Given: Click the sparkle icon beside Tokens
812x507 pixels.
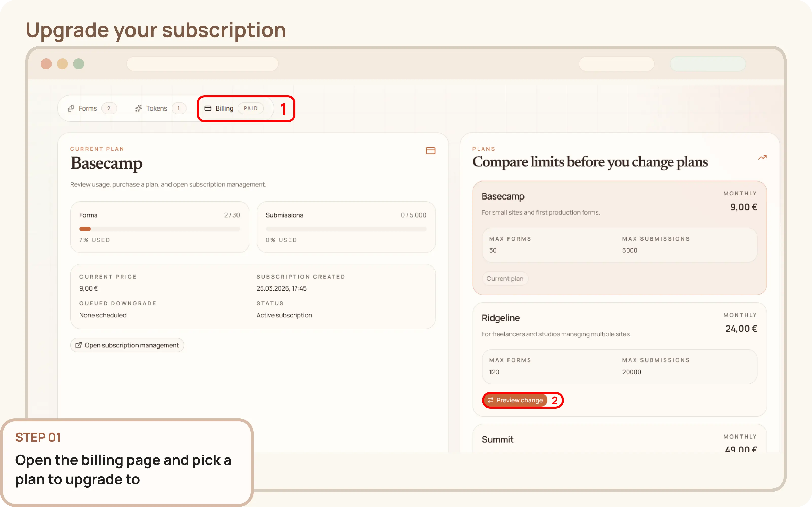Looking at the screenshot, I should click(x=139, y=108).
